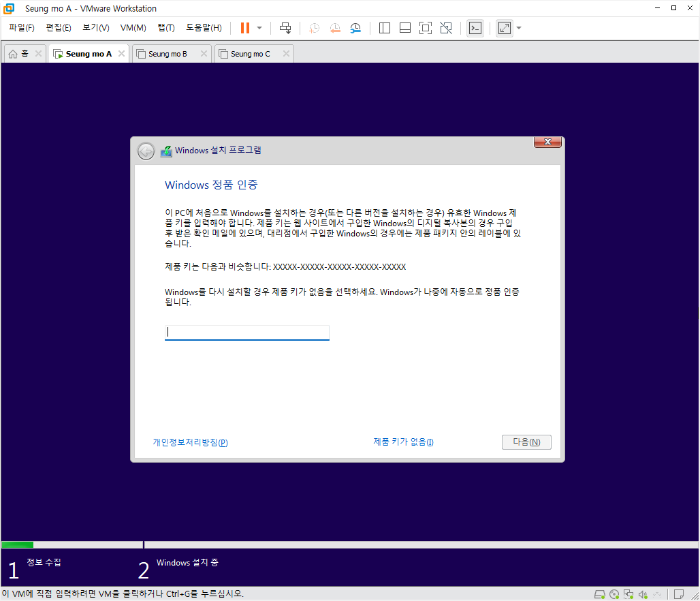
Task: Click the CD/DVD drive status icon
Action: (614, 594)
